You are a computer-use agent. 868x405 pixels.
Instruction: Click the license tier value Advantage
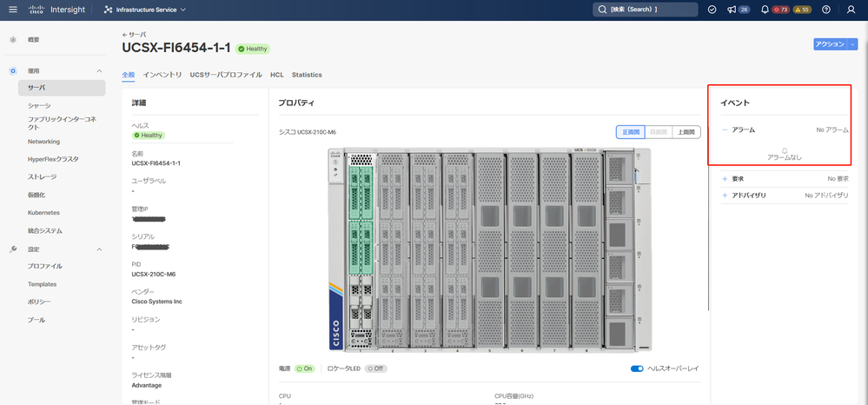[x=147, y=385]
